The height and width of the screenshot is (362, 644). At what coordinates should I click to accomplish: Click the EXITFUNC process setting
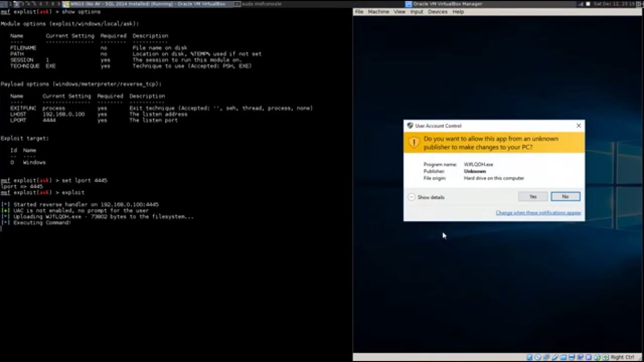(x=54, y=108)
